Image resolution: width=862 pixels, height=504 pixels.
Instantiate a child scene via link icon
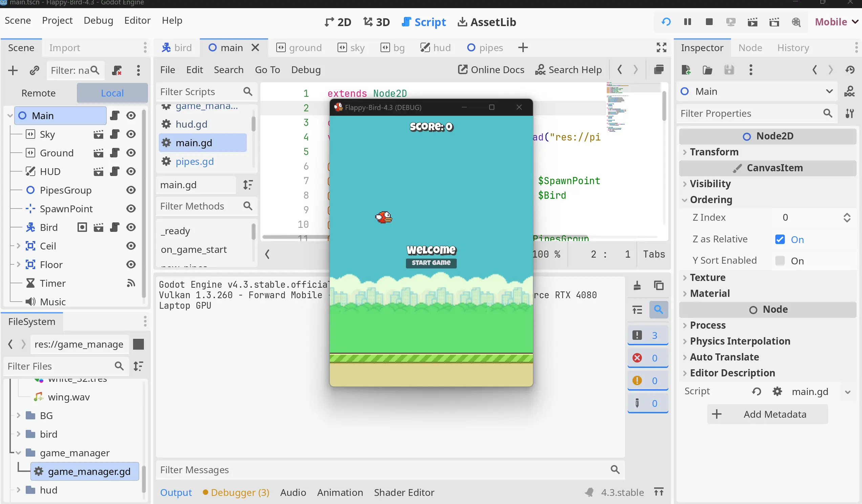click(34, 70)
